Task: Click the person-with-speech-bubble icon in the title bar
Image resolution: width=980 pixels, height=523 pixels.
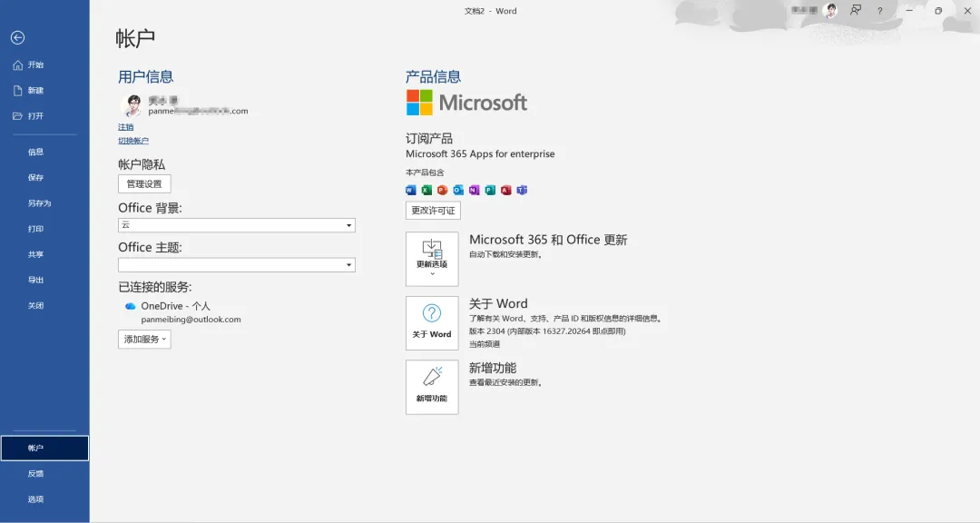Action: click(x=855, y=11)
